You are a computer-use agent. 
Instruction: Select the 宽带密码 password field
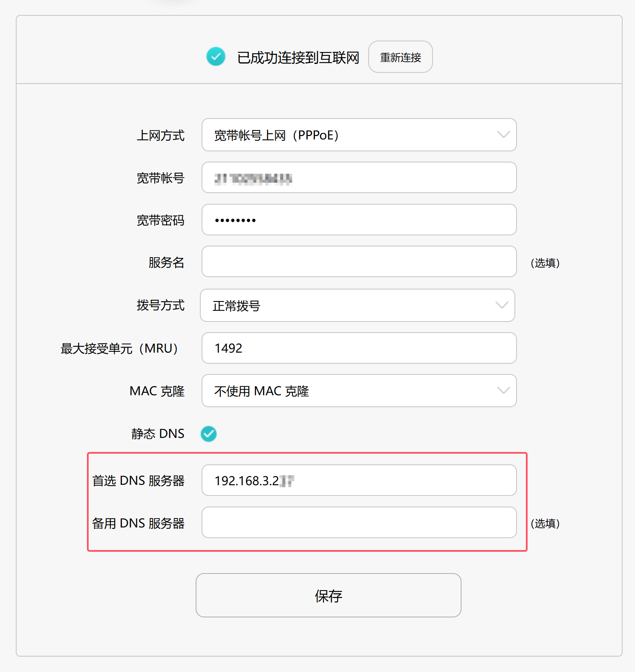358,220
